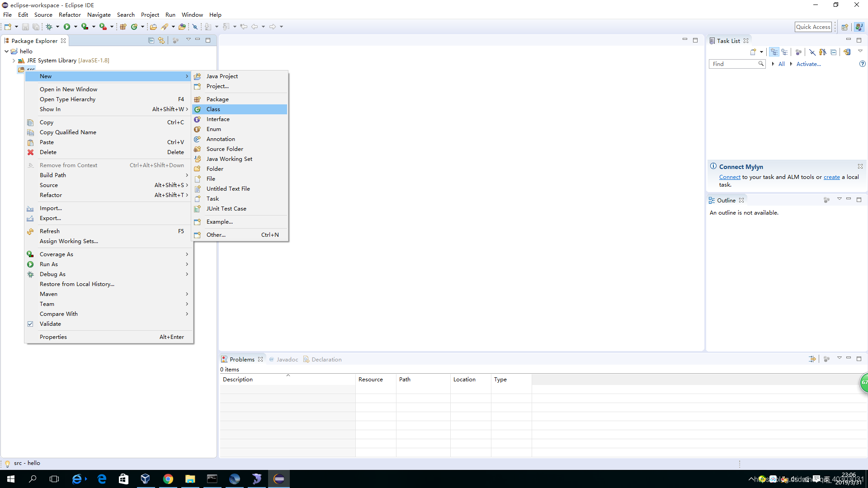Toggle Link with Editor in Package Explorer
This screenshot has width=868, height=488.
(161, 40)
